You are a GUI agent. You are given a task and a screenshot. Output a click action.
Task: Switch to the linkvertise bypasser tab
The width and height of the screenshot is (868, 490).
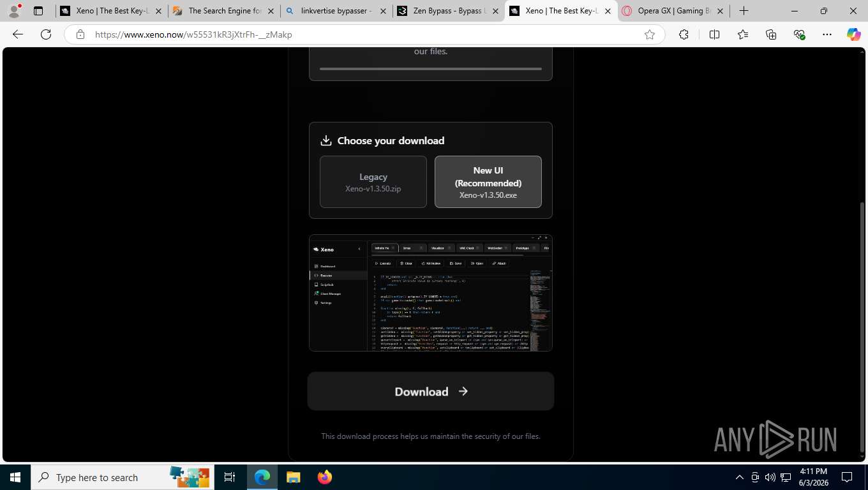pos(336,11)
